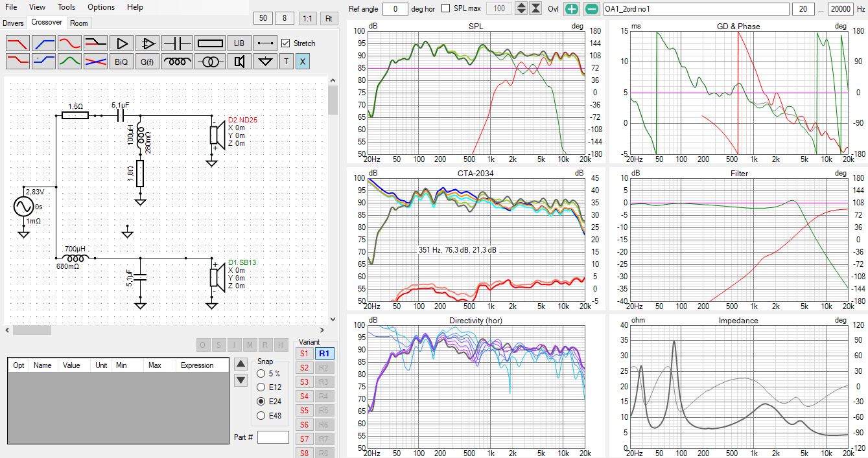Click green plus to add overlay
868x458 pixels.
pos(571,9)
